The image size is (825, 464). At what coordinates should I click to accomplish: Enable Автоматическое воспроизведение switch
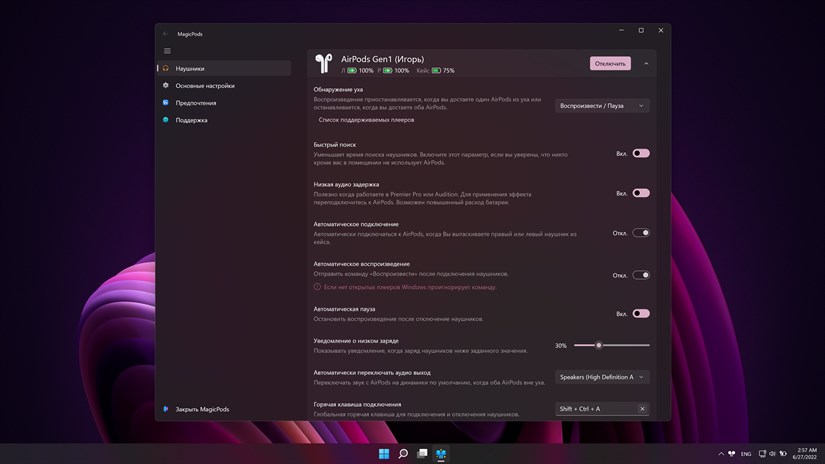pyautogui.click(x=641, y=275)
